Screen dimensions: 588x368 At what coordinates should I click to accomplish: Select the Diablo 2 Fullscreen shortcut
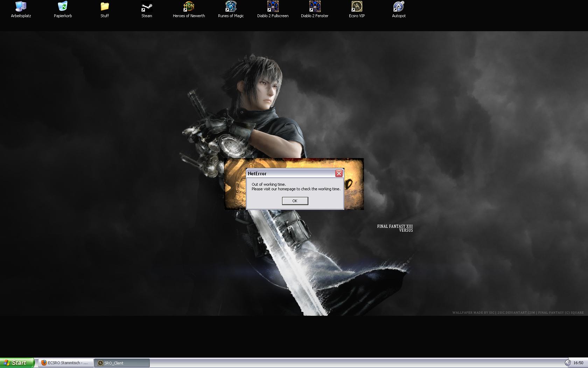[273, 7]
